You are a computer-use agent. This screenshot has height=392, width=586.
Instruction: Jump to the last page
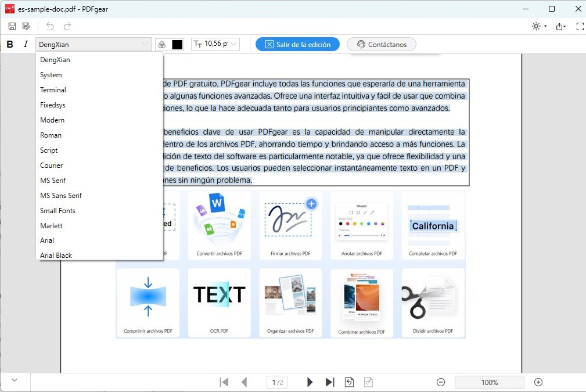(x=330, y=382)
